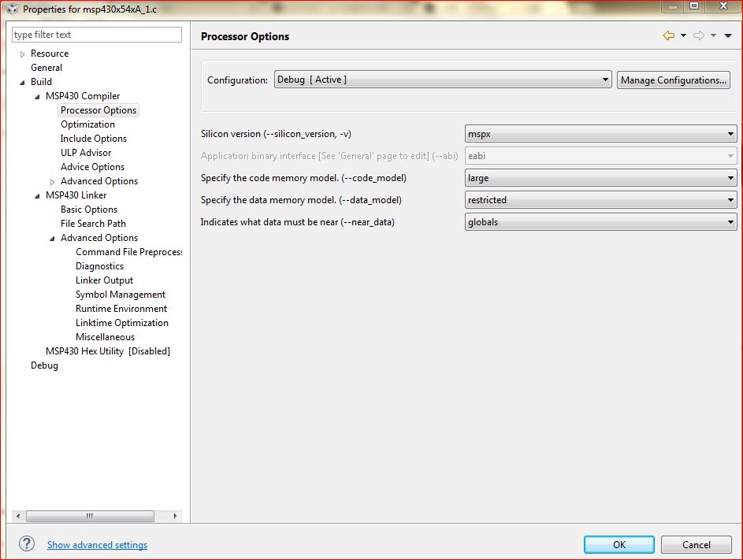Screen dimensions: 743x560
Task: Collapse linker Advanced Options node
Action: coord(52,239)
